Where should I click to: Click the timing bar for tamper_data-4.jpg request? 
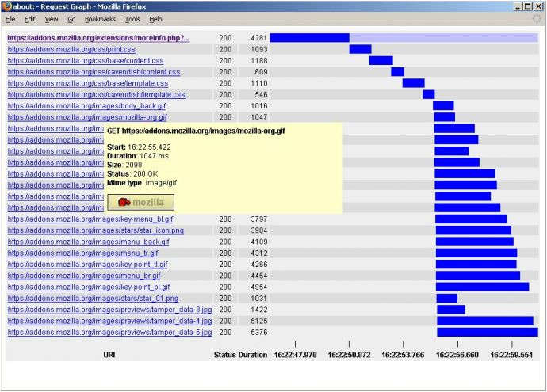tap(485, 322)
